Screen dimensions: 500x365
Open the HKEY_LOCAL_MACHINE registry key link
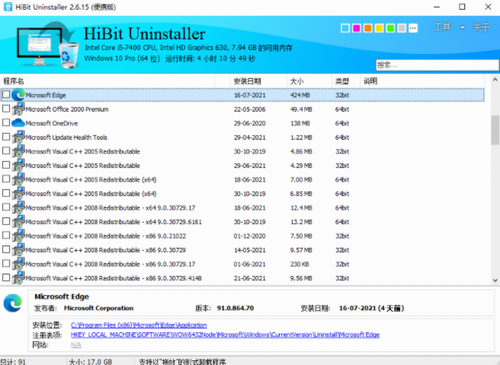point(225,335)
